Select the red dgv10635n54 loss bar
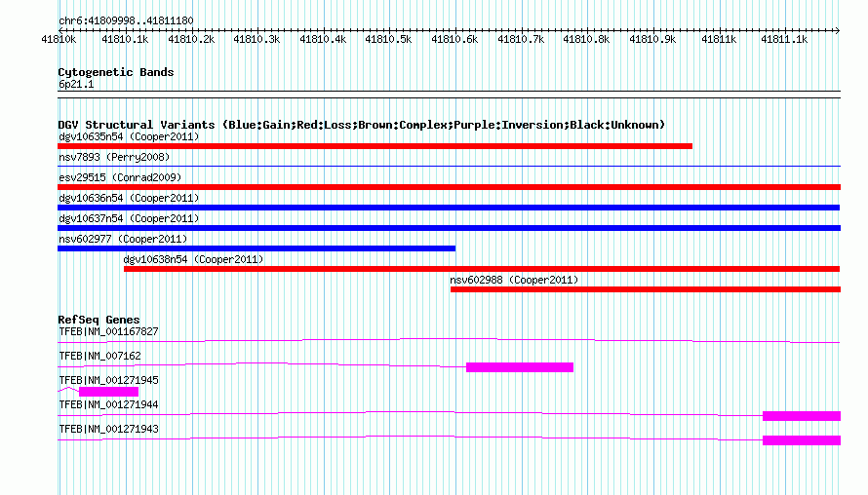Viewport: 868px width, 495px height. pyautogui.click(x=375, y=146)
